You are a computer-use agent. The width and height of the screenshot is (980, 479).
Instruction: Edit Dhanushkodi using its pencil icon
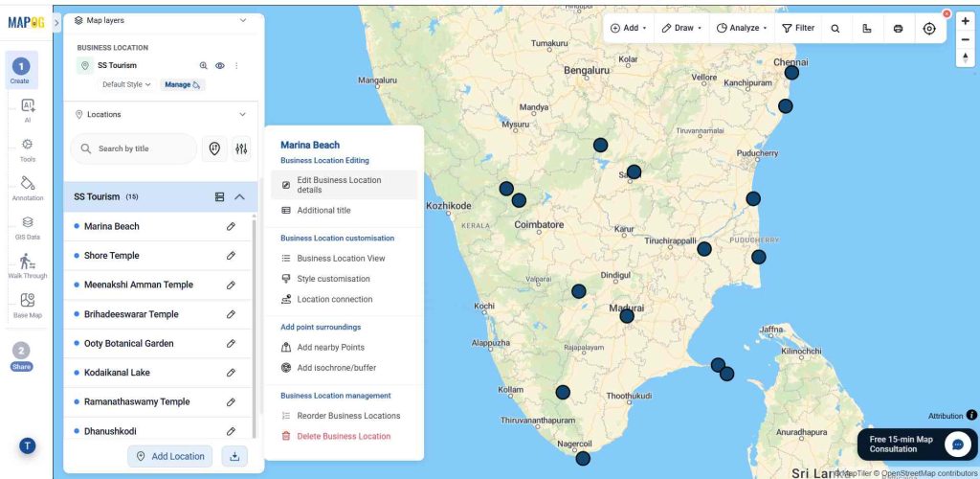231,431
